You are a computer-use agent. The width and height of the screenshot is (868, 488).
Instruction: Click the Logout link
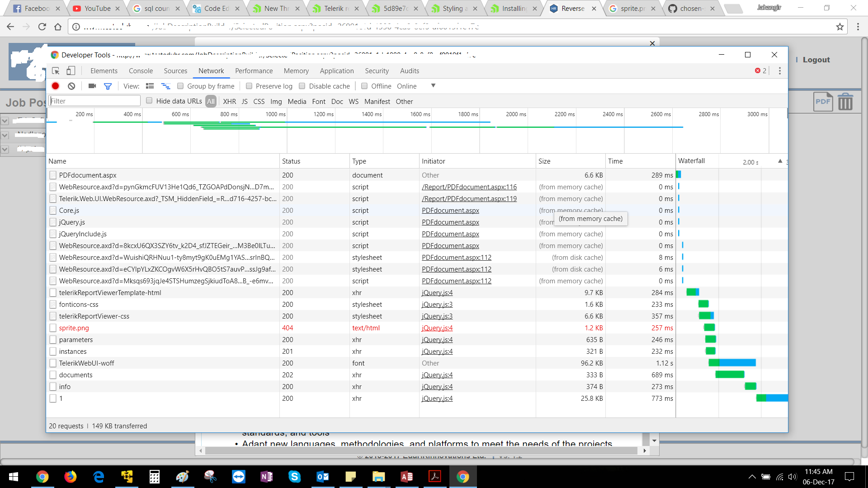[816, 60]
